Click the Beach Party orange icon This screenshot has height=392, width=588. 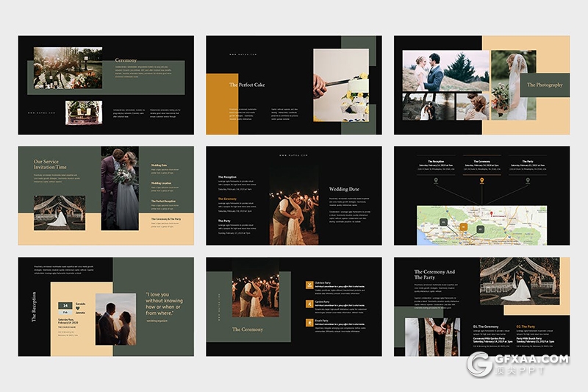click(x=309, y=322)
